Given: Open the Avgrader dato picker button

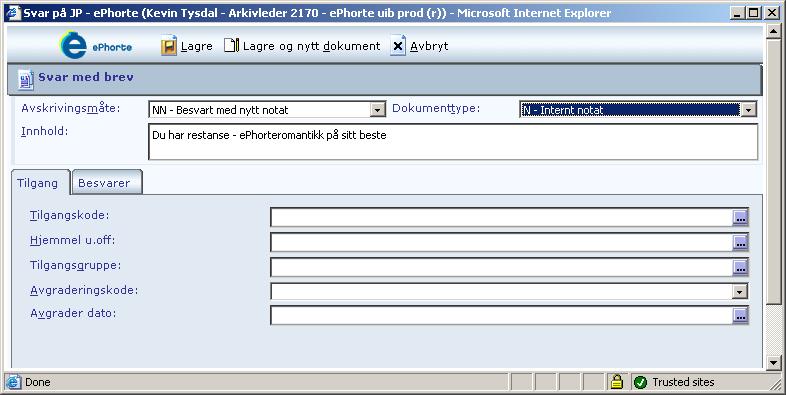Looking at the screenshot, I should pos(740,315).
